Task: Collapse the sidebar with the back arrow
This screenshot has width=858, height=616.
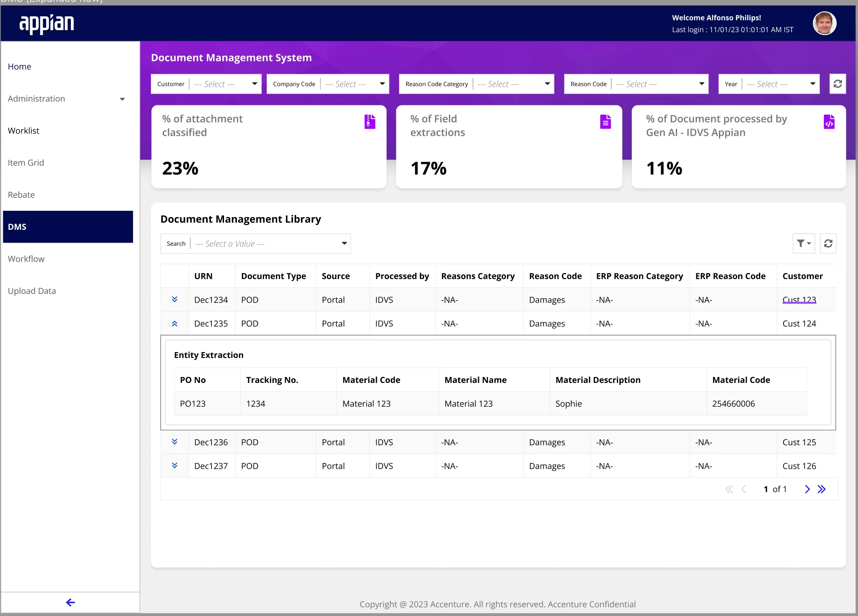Action: [x=70, y=602]
